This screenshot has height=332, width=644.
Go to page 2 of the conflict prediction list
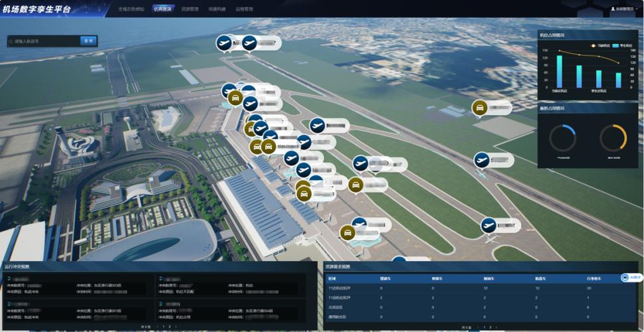[169, 327]
